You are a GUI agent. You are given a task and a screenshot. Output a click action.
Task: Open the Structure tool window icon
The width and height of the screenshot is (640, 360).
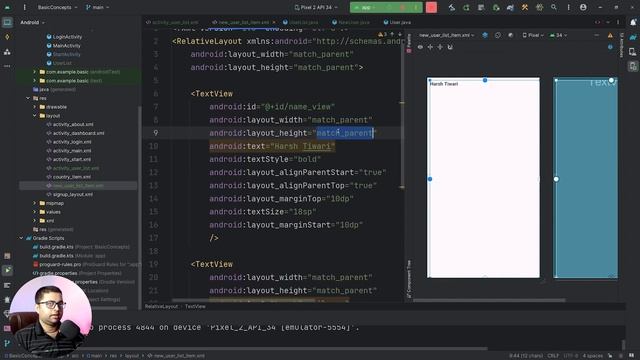(x=7, y=52)
